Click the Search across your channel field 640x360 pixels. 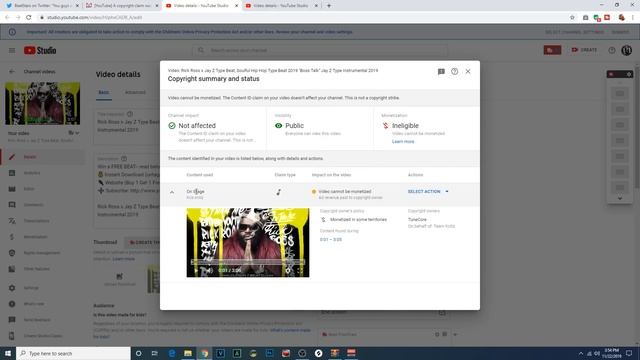320,50
